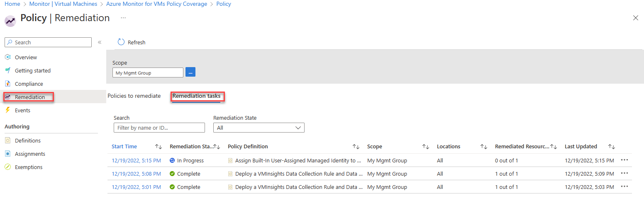Click the Events lightning bolt icon
The width and height of the screenshot is (644, 203).
coord(8,110)
